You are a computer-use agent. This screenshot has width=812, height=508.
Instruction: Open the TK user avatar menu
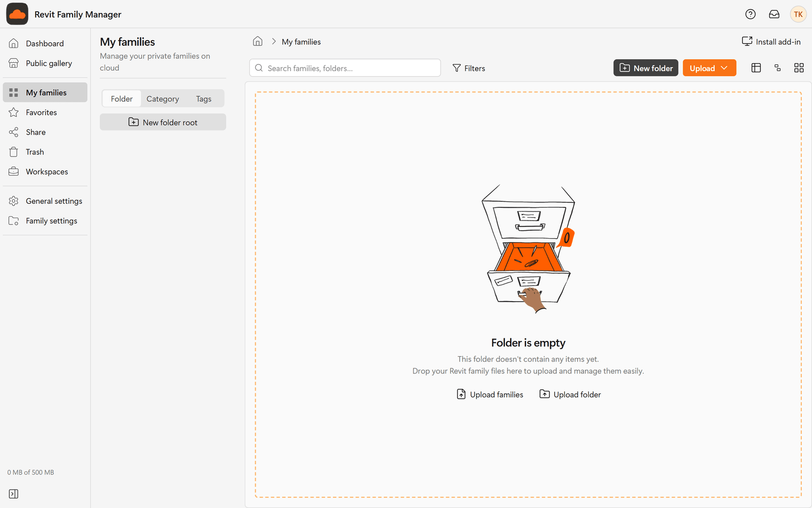[x=798, y=14]
